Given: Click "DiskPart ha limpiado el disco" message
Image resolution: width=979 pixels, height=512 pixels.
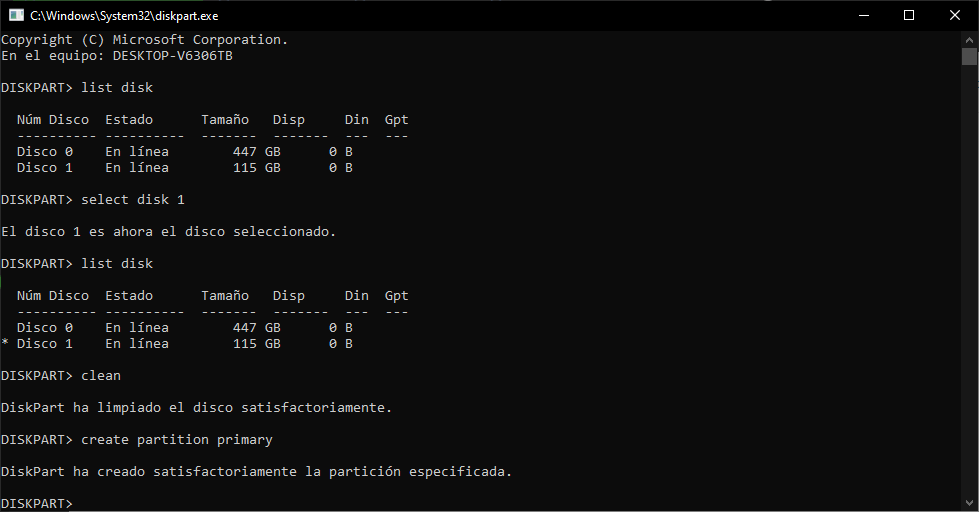Looking at the screenshot, I should [197, 408].
